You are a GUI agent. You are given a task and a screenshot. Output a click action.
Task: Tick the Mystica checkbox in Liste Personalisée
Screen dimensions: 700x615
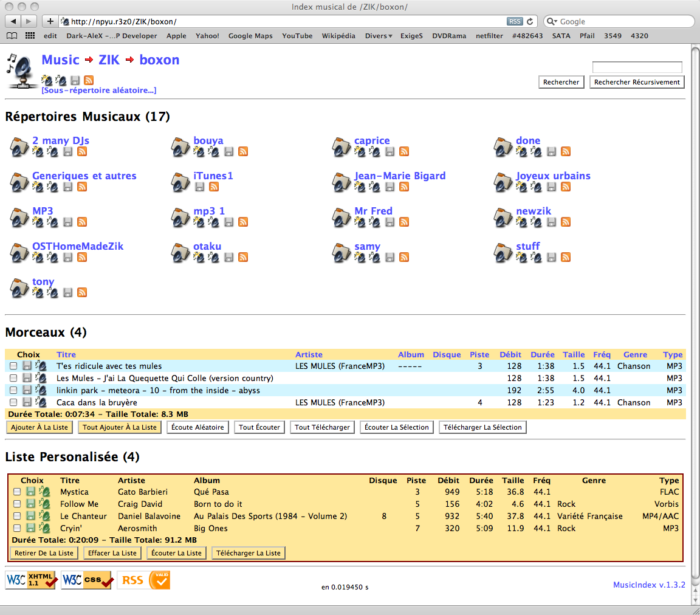17,492
